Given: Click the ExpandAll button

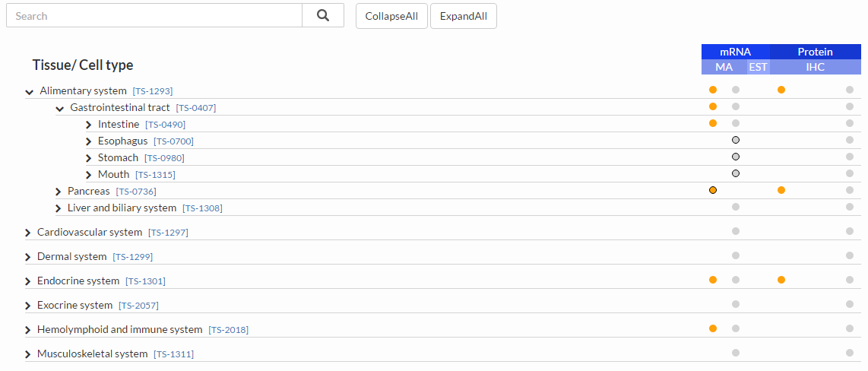Looking at the screenshot, I should (x=464, y=16).
